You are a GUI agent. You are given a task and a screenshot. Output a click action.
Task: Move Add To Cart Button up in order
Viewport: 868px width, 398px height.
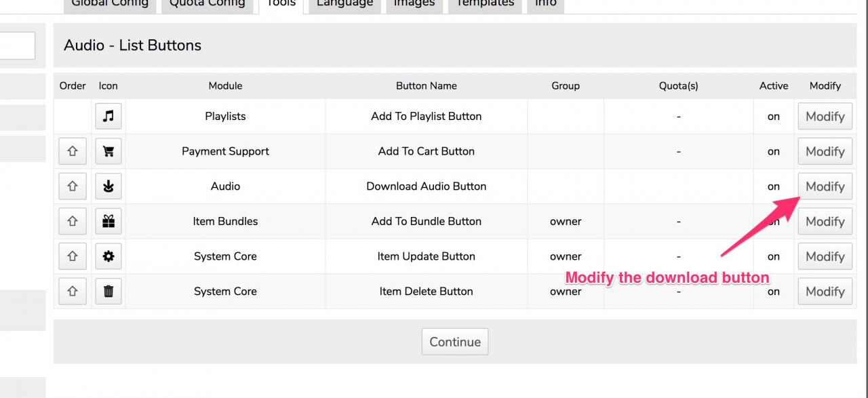coord(73,152)
